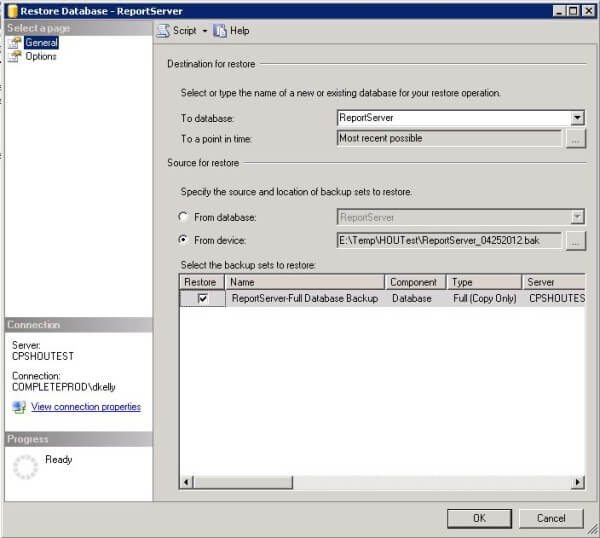Viewport: 600px width, 538px height.
Task: Click the horizontal scrollbar thumb
Action: pos(243,482)
